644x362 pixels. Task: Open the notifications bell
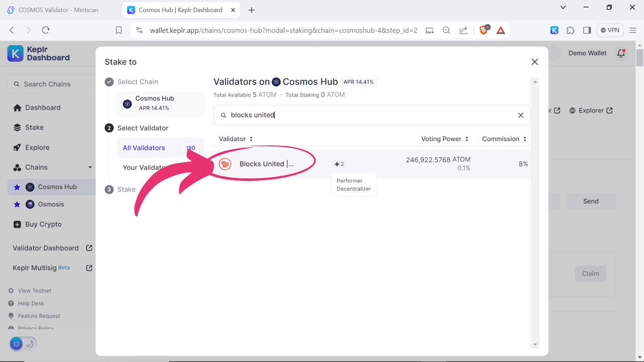(621, 53)
